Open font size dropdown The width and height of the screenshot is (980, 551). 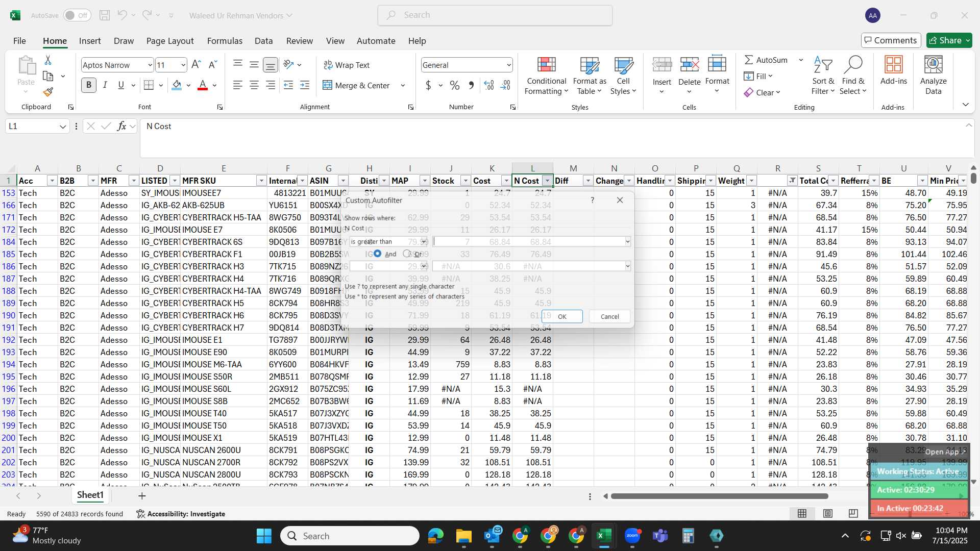183,65
